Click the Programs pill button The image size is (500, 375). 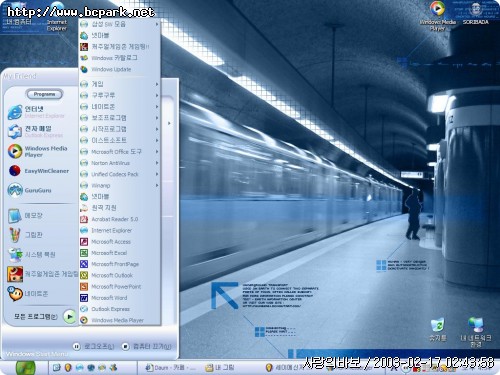tap(44, 94)
